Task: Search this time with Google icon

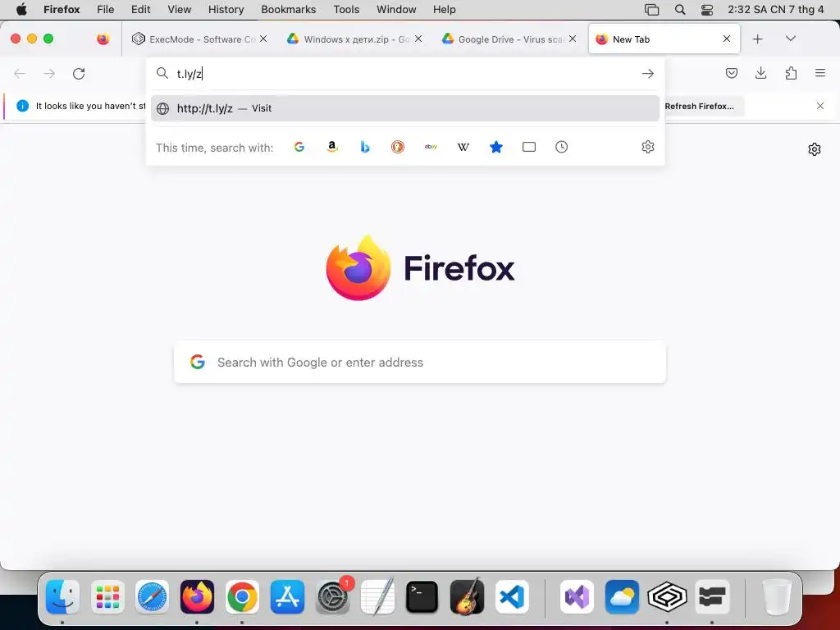Action: (299, 147)
